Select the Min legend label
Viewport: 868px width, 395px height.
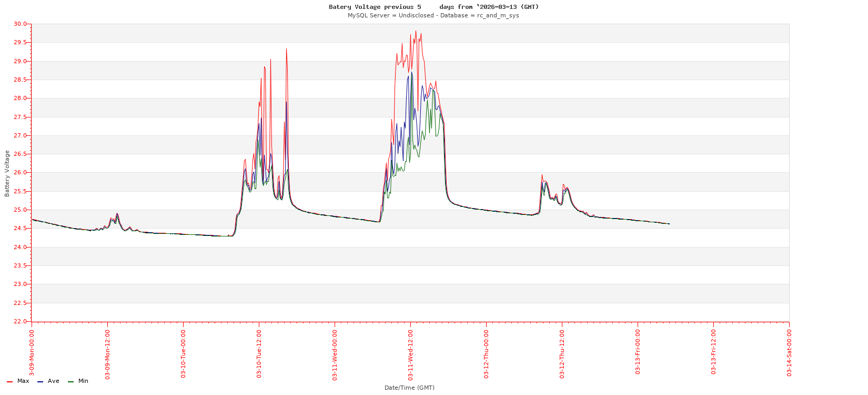pyautogui.click(x=83, y=381)
